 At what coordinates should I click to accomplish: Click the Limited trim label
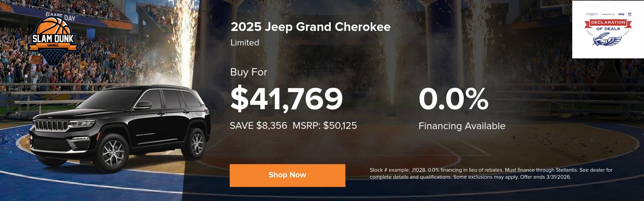point(245,43)
